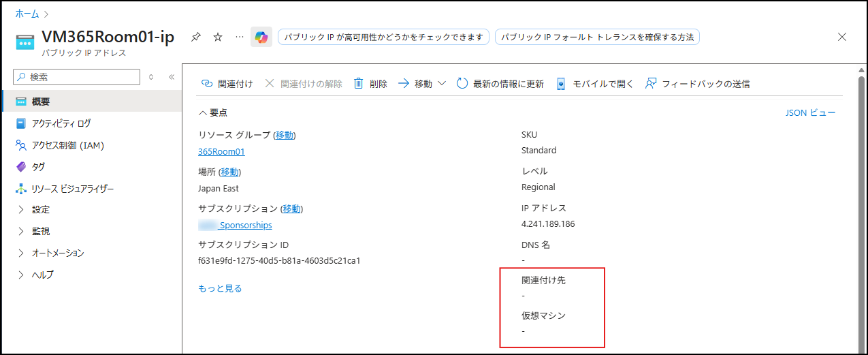The width and height of the screenshot is (868, 355).
Task: Open the 365Room01 resource group link
Action: (x=221, y=152)
